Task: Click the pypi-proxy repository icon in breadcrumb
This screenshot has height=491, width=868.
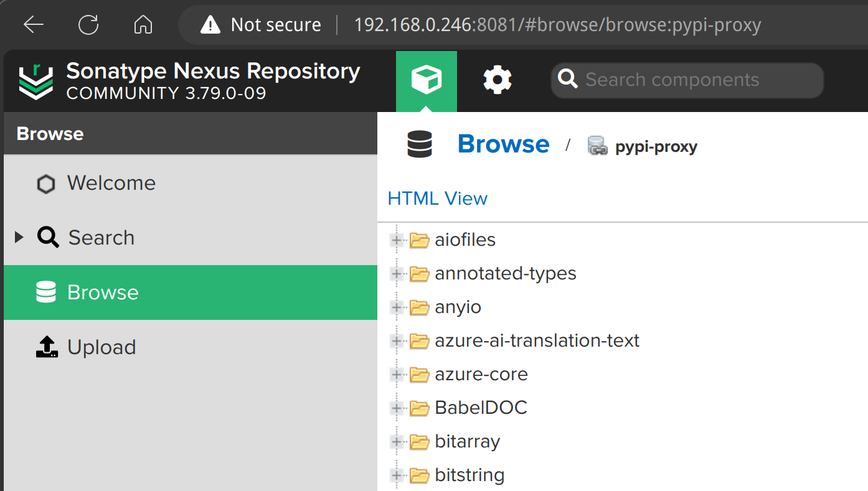Action: pyautogui.click(x=597, y=146)
